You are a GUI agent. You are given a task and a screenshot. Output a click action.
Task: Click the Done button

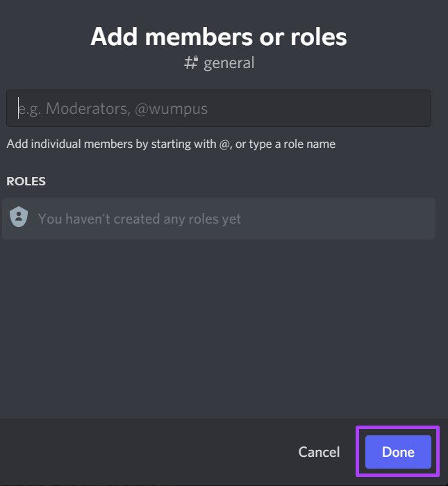pos(398,452)
